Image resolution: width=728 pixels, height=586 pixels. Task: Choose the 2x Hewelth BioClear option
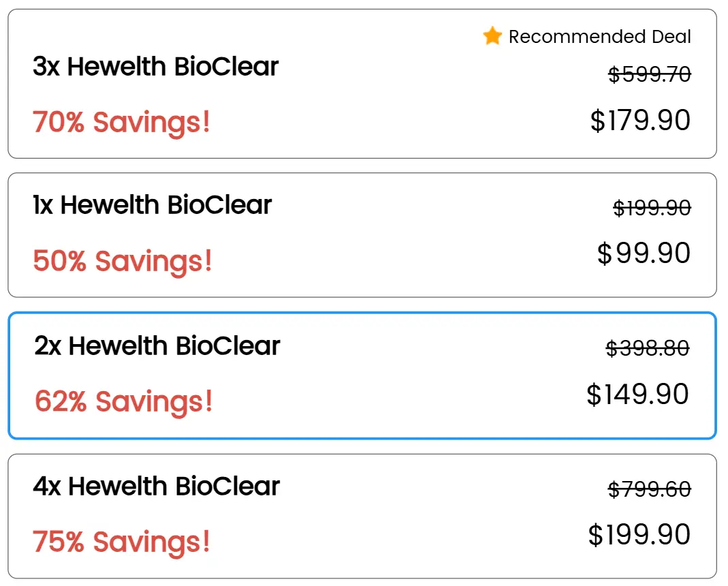click(362, 375)
